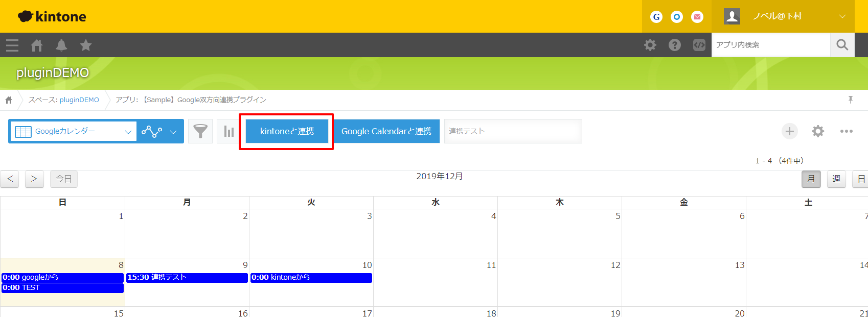Click the kintone logo
The height and width of the screenshot is (317, 868).
pyautogui.click(x=52, y=16)
